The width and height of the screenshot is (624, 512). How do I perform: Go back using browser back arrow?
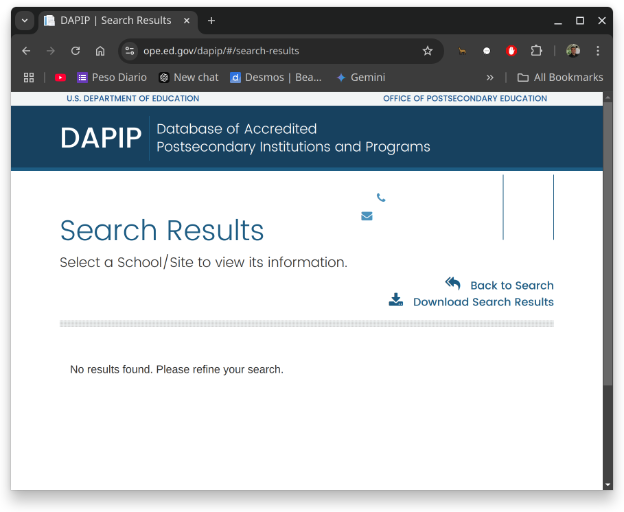click(26, 51)
